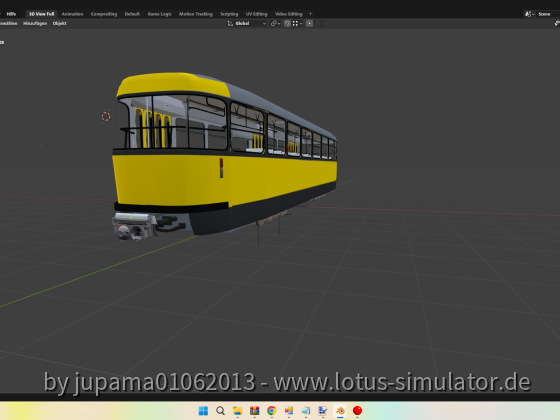Open File Explorer from the taskbar
Image resolution: width=560 pixels, height=420 pixels.
coord(237,411)
